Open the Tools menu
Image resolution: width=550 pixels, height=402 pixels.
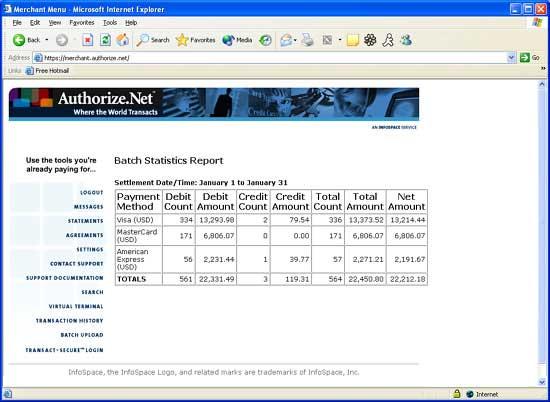110,22
